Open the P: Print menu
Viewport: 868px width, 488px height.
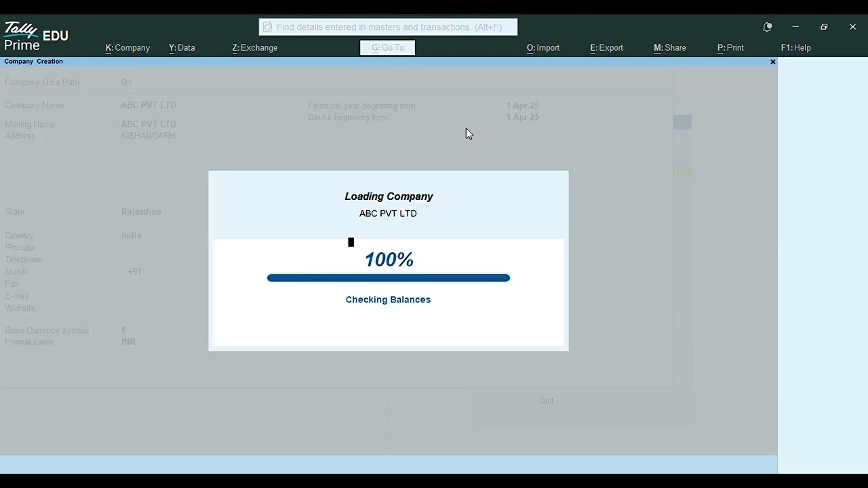(x=730, y=48)
